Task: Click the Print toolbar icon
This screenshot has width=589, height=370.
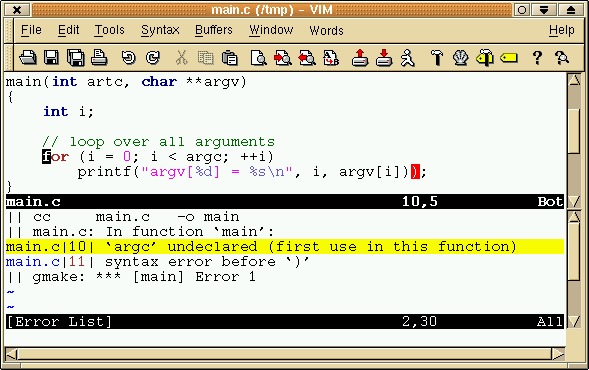Action: point(99,58)
